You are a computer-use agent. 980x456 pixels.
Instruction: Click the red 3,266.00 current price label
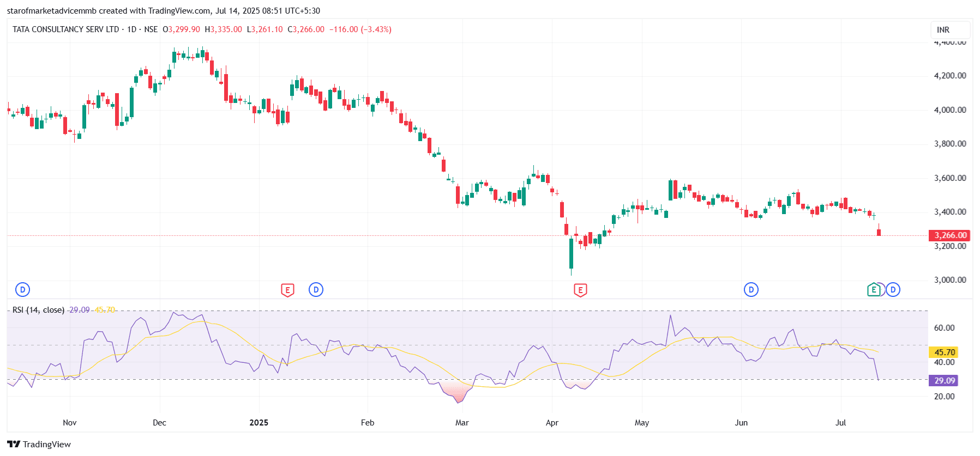pyautogui.click(x=949, y=235)
